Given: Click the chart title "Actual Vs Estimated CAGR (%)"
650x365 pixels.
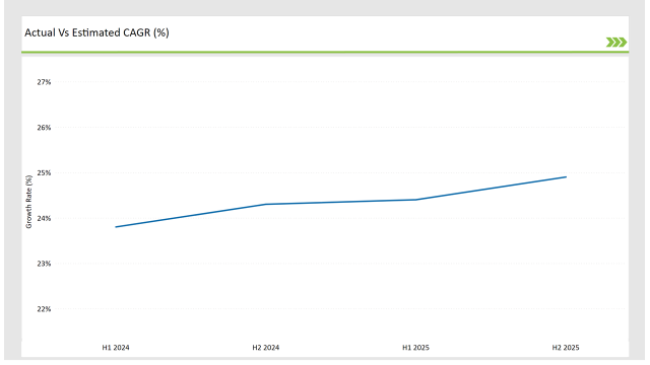Looking at the screenshot, I should 97,33.
